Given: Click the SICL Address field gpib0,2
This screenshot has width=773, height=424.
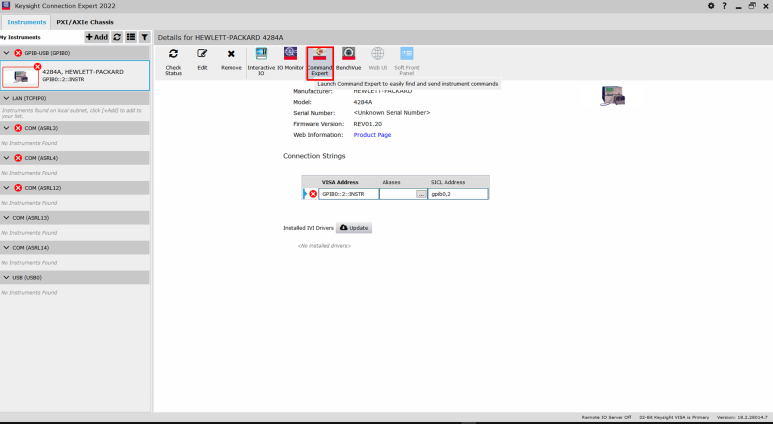Looking at the screenshot, I should coord(458,194).
